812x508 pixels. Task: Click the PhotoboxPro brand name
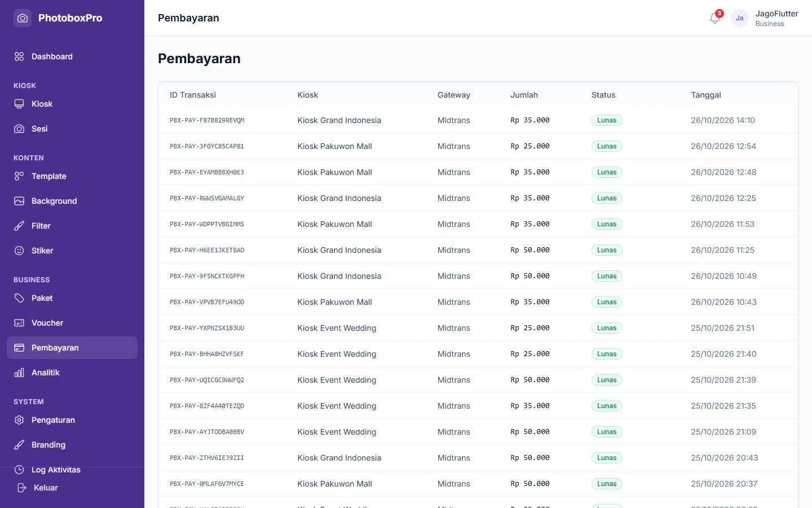(70, 18)
